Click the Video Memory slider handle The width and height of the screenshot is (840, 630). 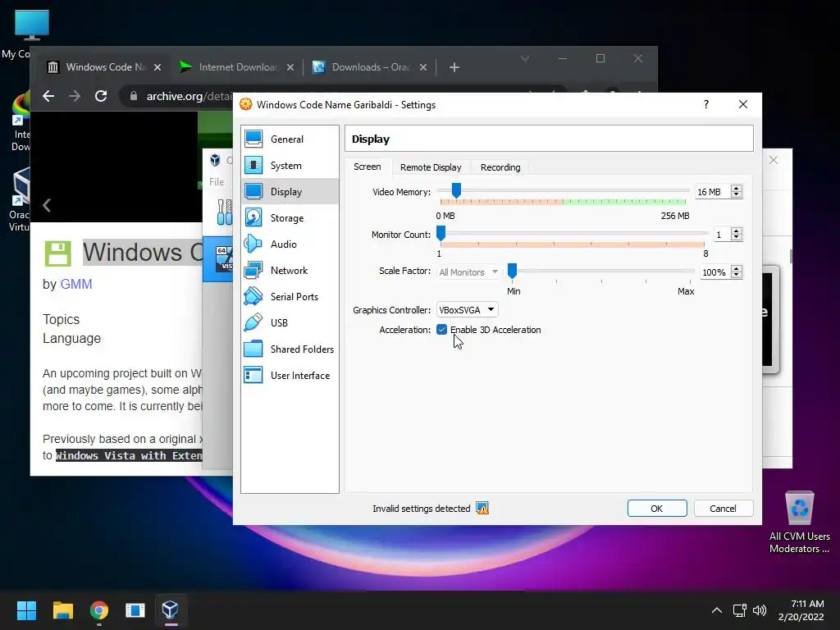click(456, 190)
